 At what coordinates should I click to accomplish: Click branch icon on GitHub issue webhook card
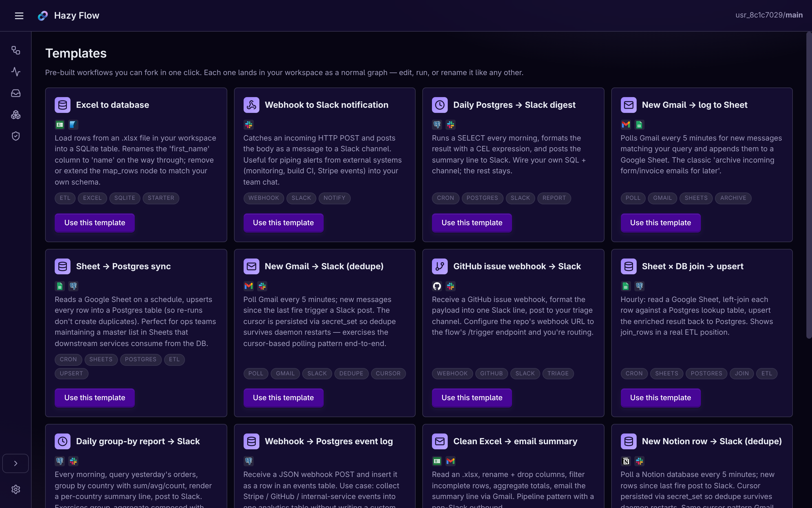pos(440,266)
